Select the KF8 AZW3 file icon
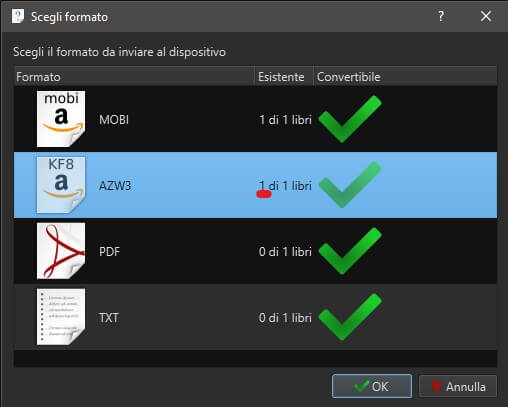 coord(61,185)
